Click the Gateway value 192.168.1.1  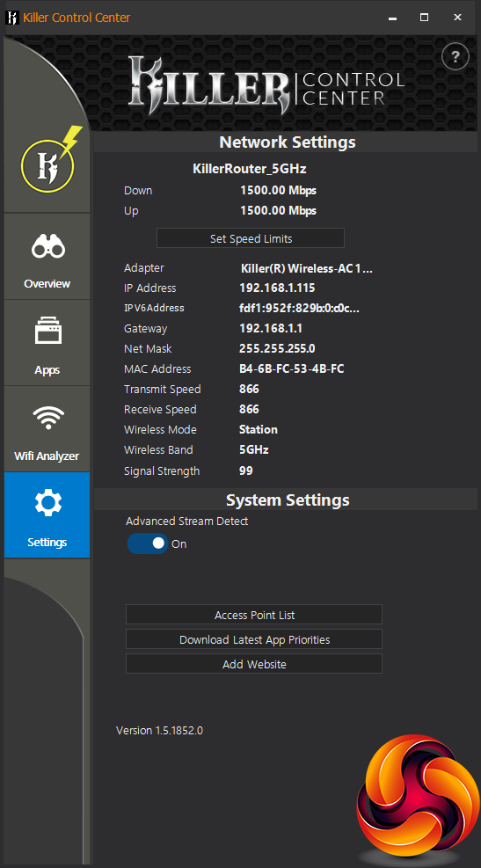[271, 328]
